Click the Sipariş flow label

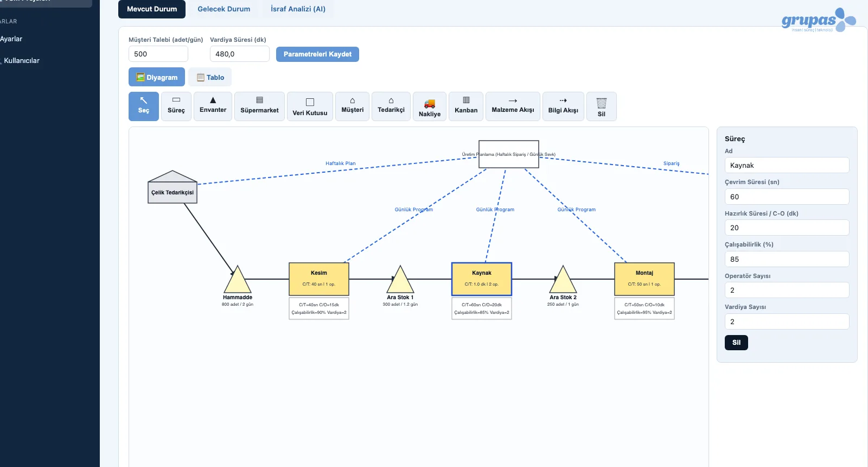pyautogui.click(x=672, y=163)
